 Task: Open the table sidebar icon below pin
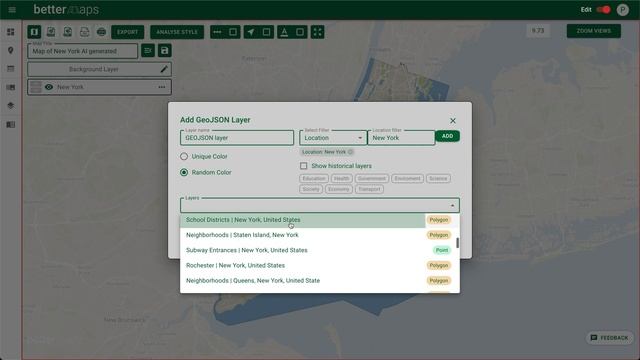click(x=11, y=69)
